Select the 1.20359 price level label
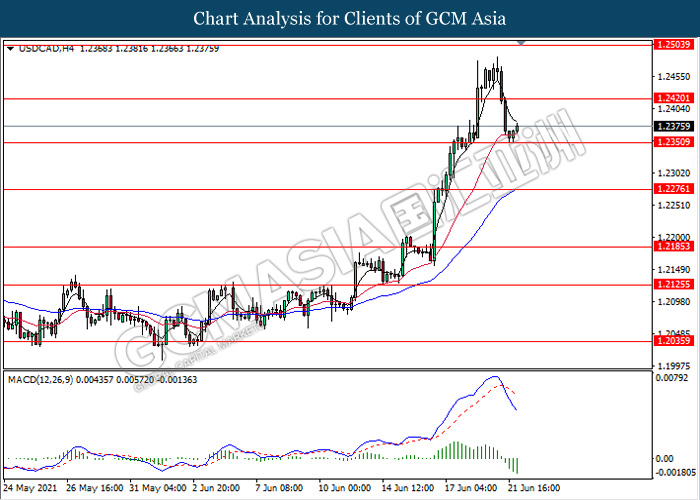 click(674, 341)
